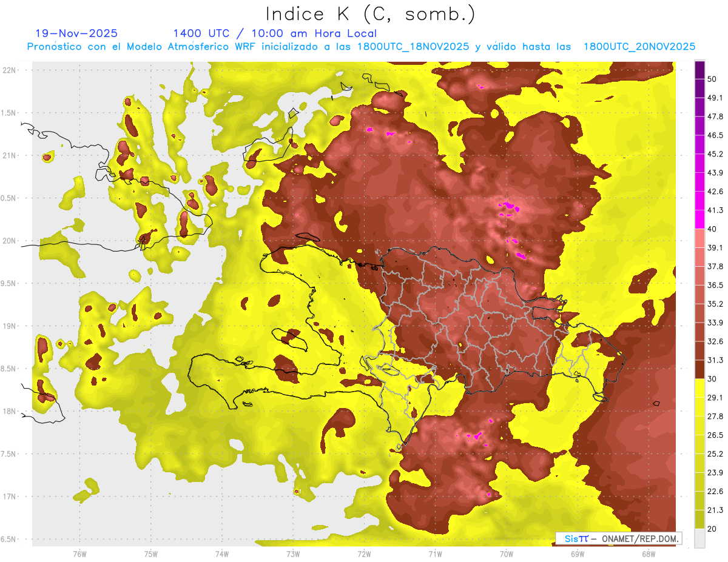The height and width of the screenshot is (562, 728).
Task: Click the longitude axis label "73W"
Action: pyautogui.click(x=293, y=554)
